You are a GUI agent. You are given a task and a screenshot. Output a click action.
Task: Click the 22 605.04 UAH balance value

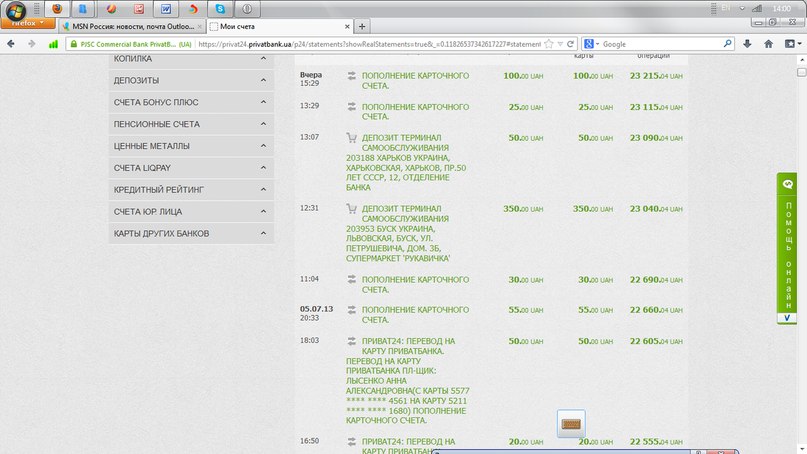[656, 341]
